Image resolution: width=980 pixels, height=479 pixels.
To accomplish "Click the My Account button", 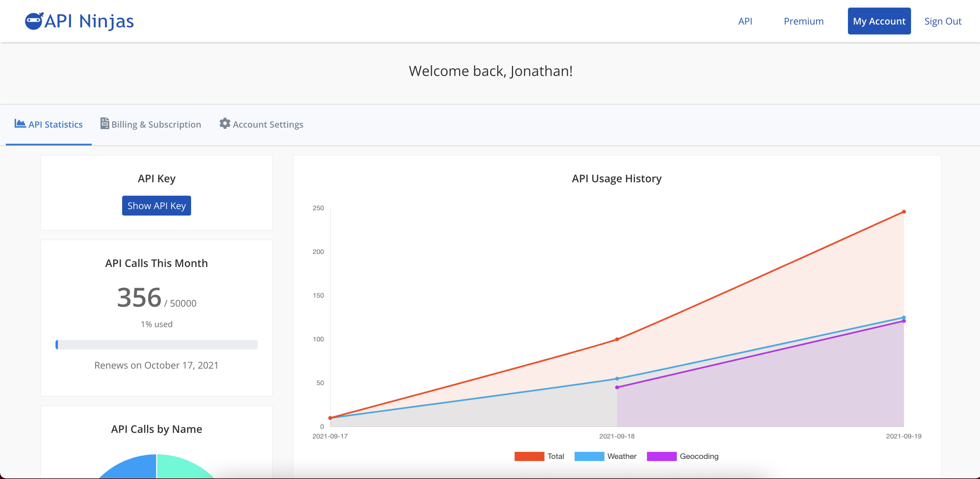I will click(879, 21).
